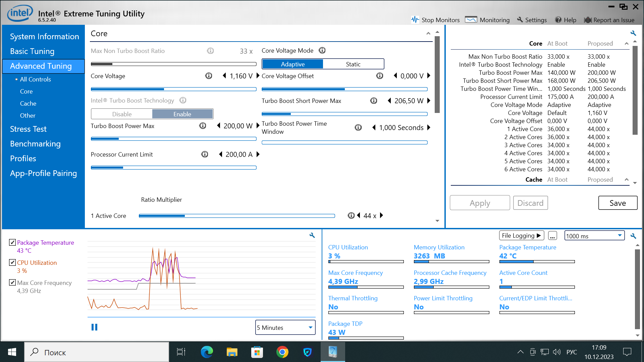Open Report an Issue bug icon

tap(588, 20)
